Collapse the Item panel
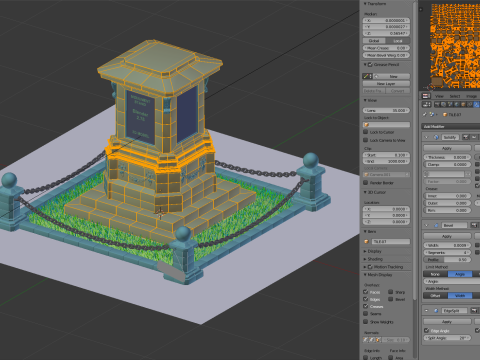This screenshot has height=360, width=480. [x=365, y=231]
